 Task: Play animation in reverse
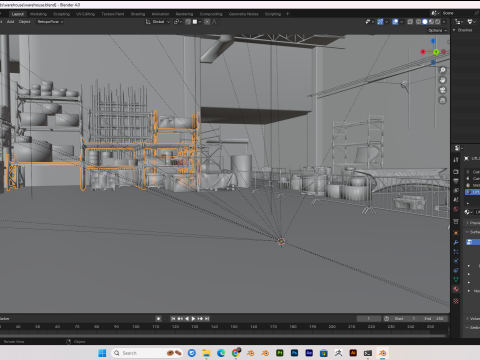187,319
